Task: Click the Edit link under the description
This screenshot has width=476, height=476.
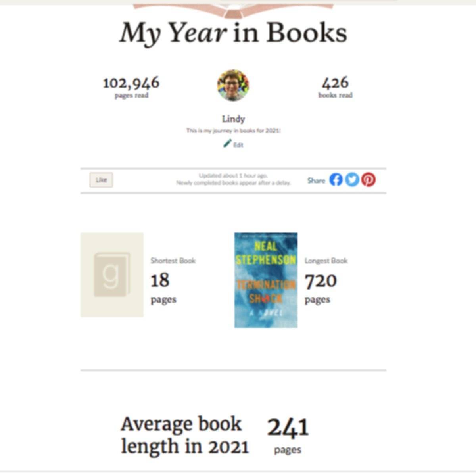Action: click(x=238, y=145)
